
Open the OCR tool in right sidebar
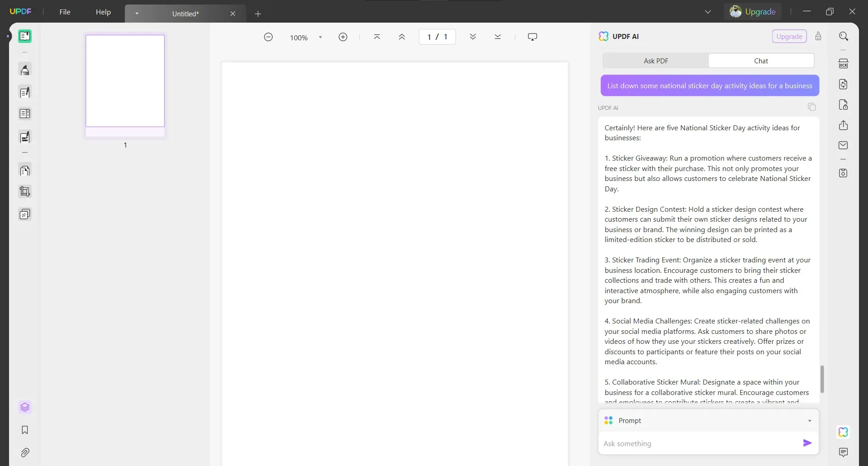click(x=843, y=64)
